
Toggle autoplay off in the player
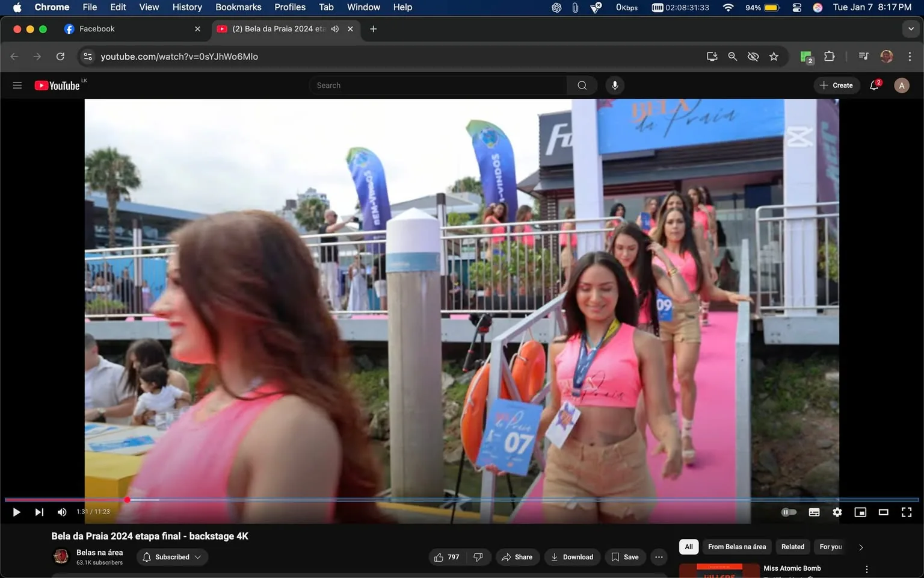click(789, 512)
